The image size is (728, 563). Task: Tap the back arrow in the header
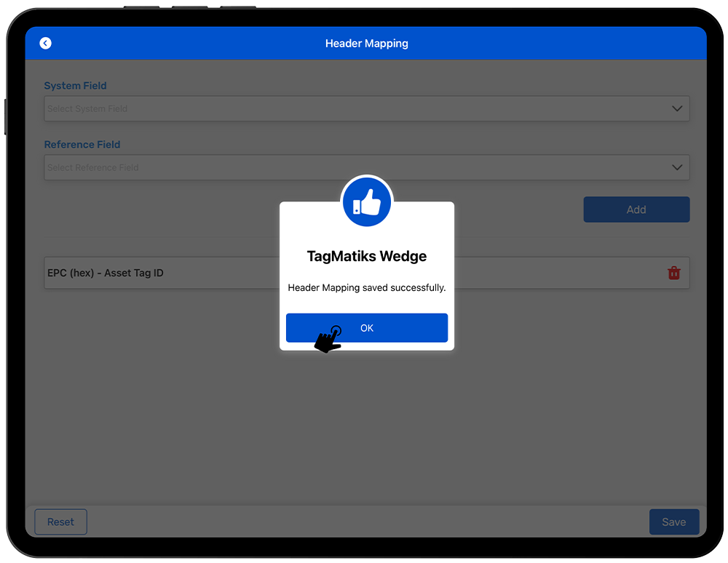(46, 44)
